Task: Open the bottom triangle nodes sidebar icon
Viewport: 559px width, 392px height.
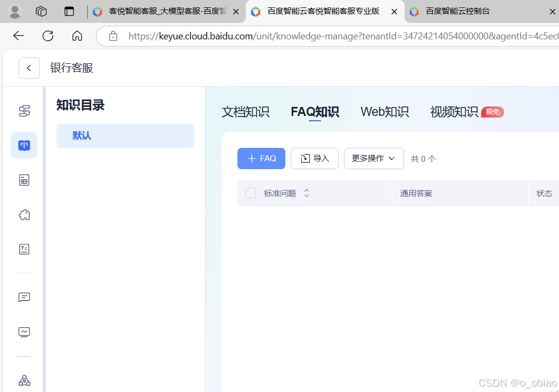Action: (24, 381)
